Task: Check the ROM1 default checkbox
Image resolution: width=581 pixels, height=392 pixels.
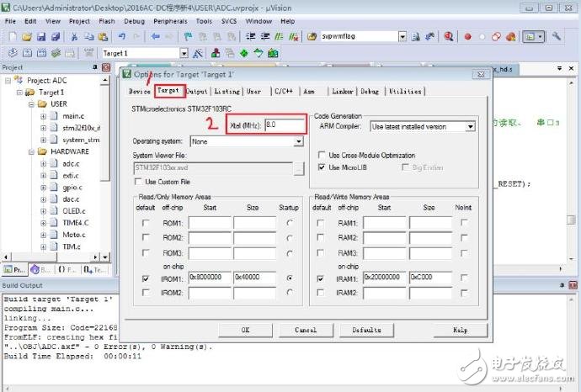Action: coord(146,223)
